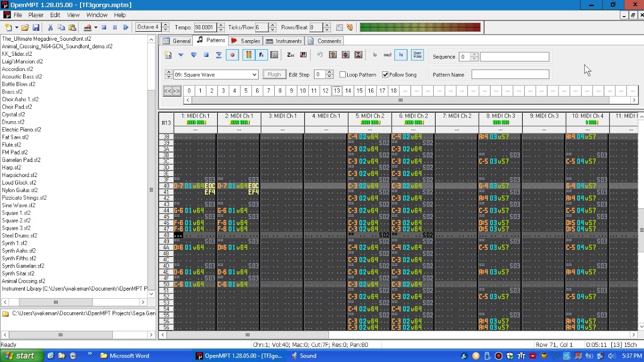
Task: Switch to Comments tab
Action: (325, 41)
